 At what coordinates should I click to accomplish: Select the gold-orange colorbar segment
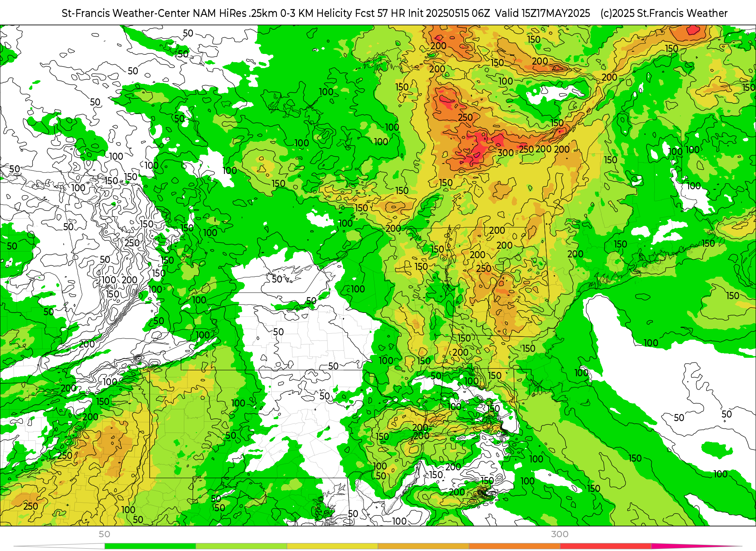423,546
